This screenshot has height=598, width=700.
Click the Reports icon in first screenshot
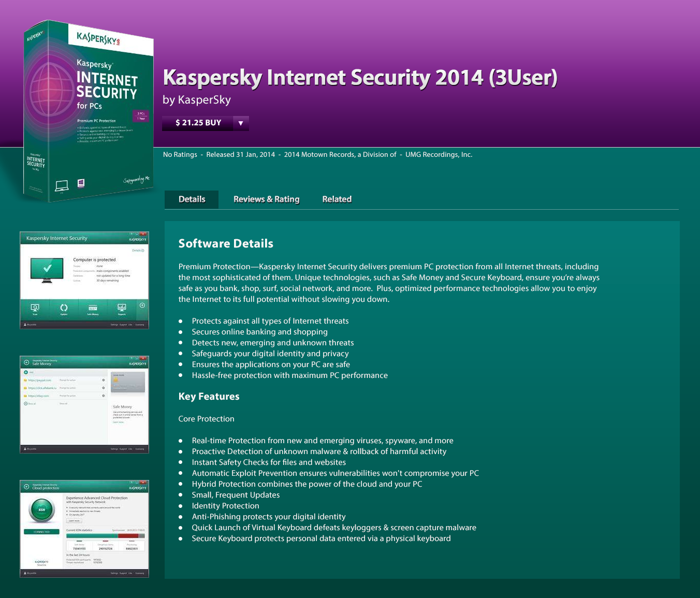click(122, 309)
